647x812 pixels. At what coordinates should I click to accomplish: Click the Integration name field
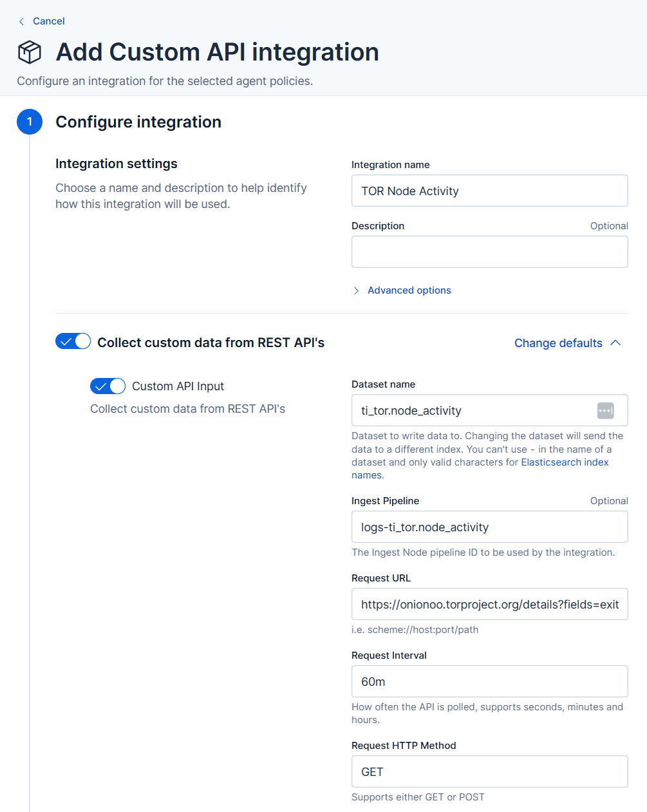tap(489, 191)
